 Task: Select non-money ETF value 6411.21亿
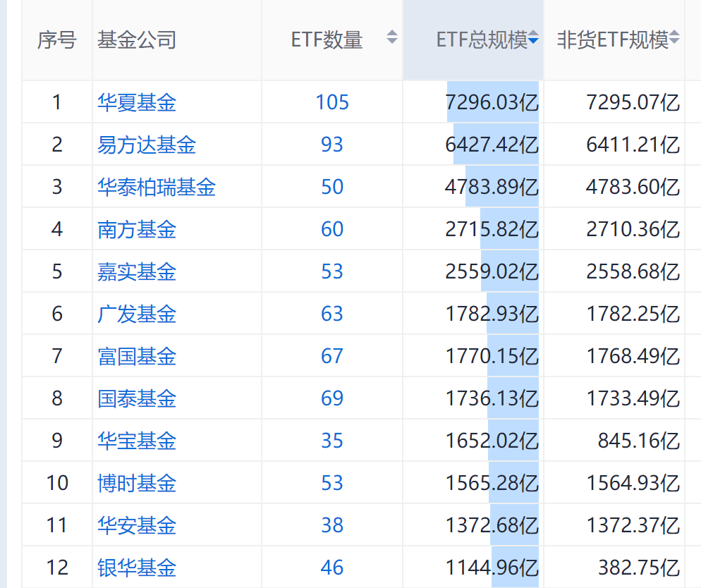633,145
